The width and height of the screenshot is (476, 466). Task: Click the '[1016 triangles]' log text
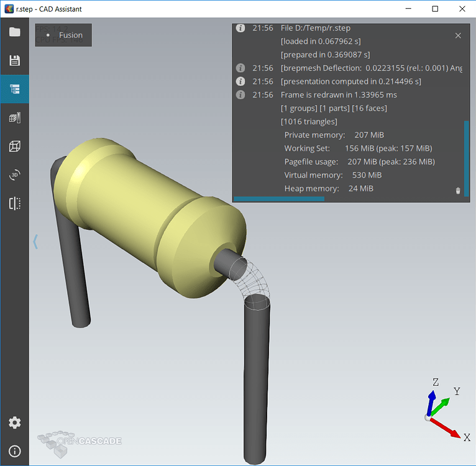[309, 122]
